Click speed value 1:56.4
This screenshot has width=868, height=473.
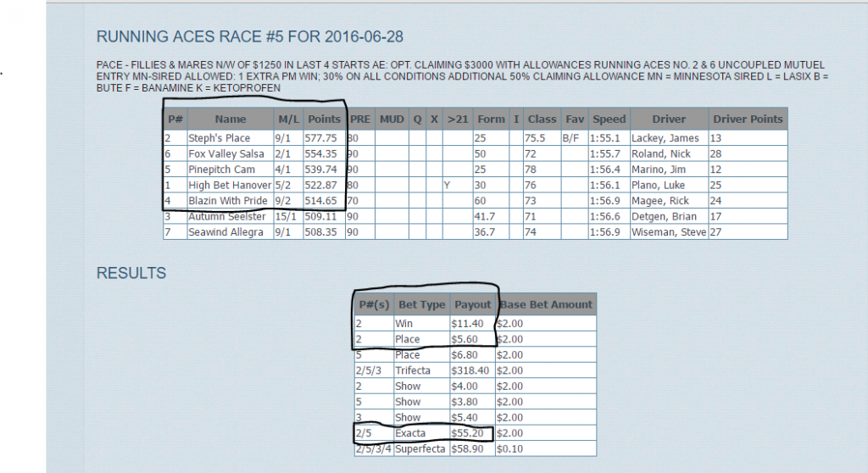coord(604,170)
